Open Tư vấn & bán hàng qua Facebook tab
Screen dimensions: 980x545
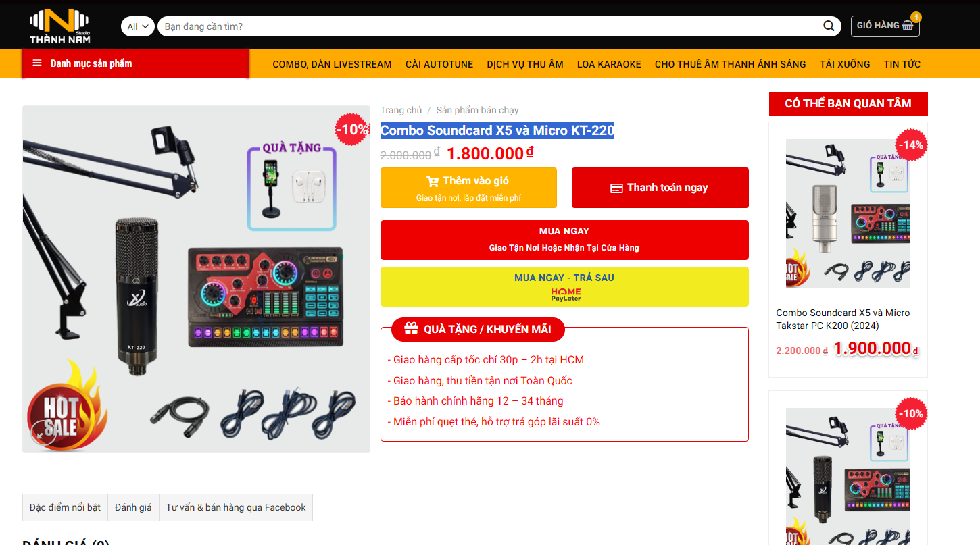[x=236, y=507]
